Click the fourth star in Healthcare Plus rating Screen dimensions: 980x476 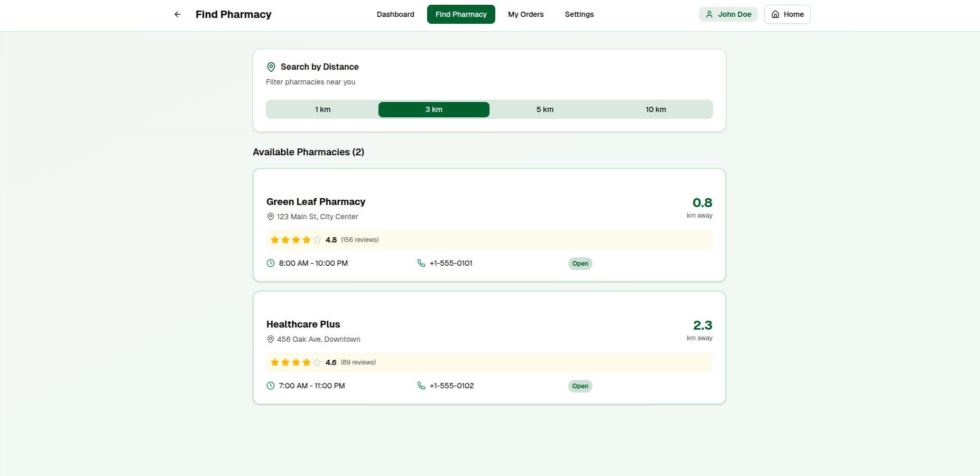[x=306, y=362]
